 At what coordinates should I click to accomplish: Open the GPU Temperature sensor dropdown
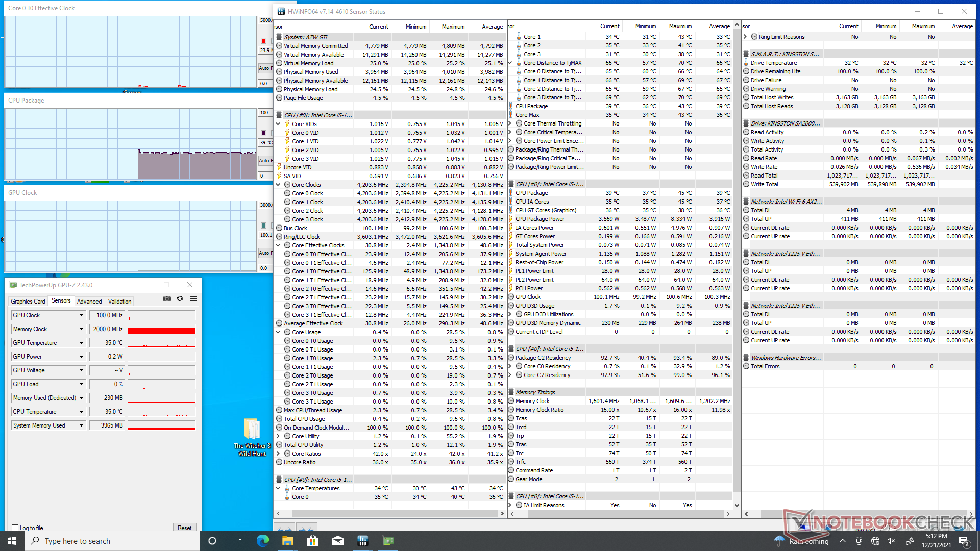click(81, 343)
